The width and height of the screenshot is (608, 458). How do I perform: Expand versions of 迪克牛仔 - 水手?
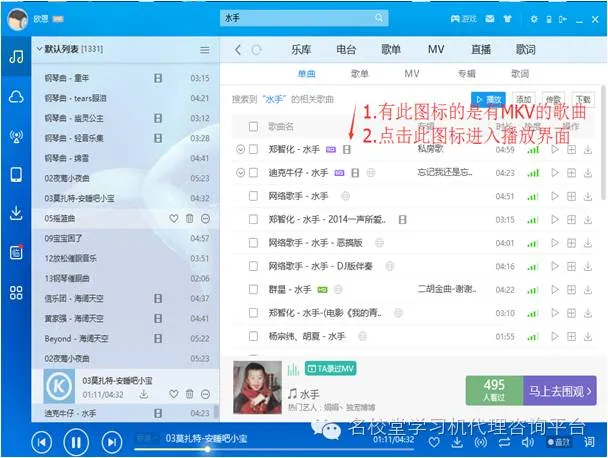240,173
